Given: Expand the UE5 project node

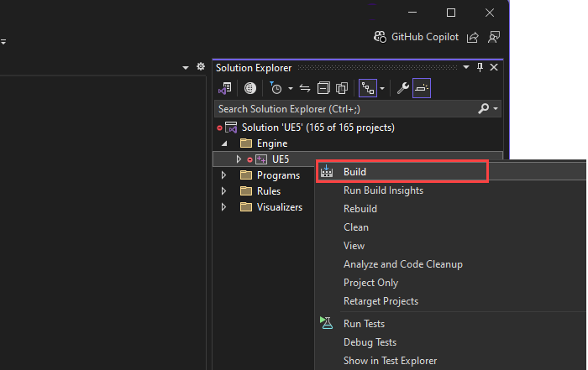Looking at the screenshot, I should coord(239,159).
